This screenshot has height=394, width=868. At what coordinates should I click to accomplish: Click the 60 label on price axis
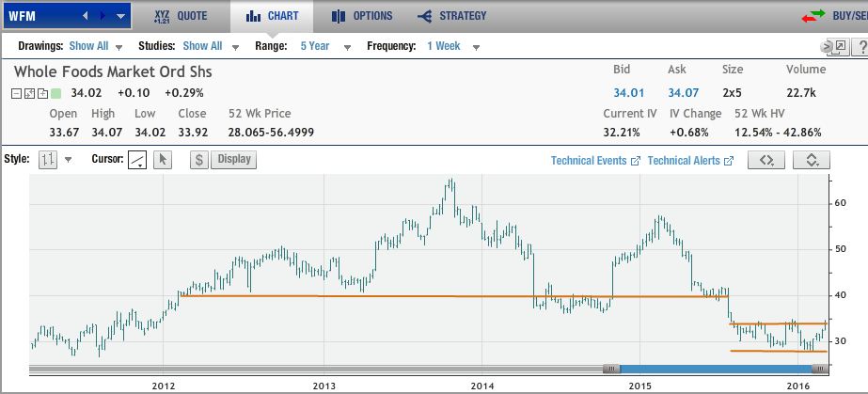pos(841,203)
